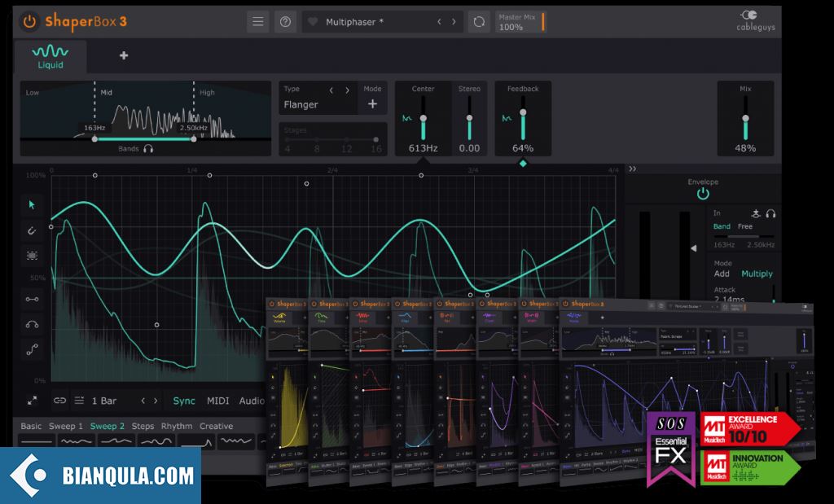
Task: Open the Multiphaser preset name dropdown
Action: click(354, 22)
